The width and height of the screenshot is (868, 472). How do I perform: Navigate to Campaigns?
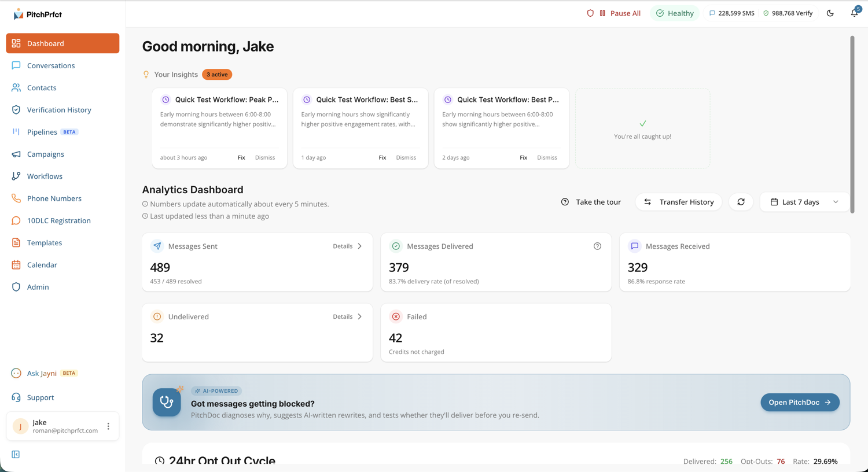[x=62, y=154]
